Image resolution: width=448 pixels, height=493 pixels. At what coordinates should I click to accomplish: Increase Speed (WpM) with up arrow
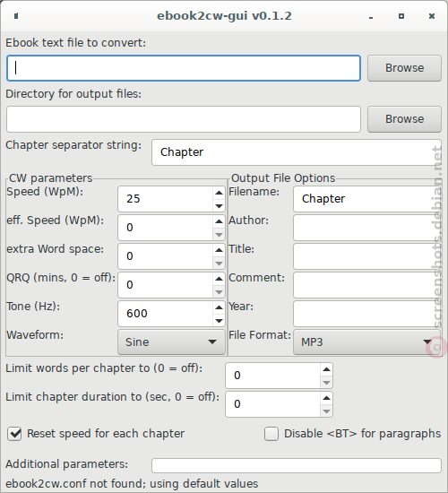[x=219, y=193]
